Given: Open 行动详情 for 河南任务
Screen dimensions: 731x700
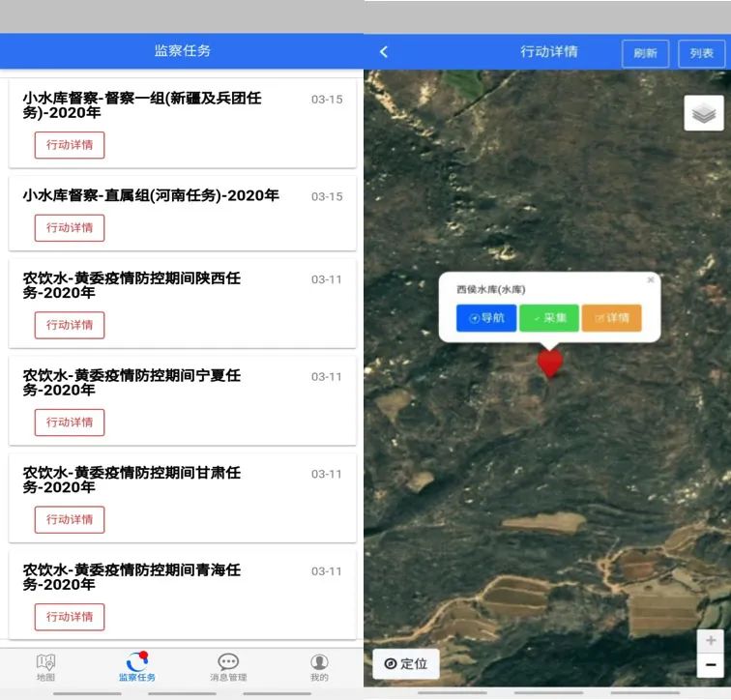Looking at the screenshot, I should pyautogui.click(x=70, y=228).
